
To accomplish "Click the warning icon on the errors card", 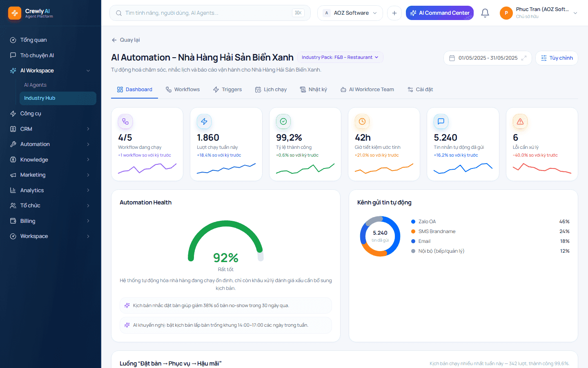I will pos(520,121).
